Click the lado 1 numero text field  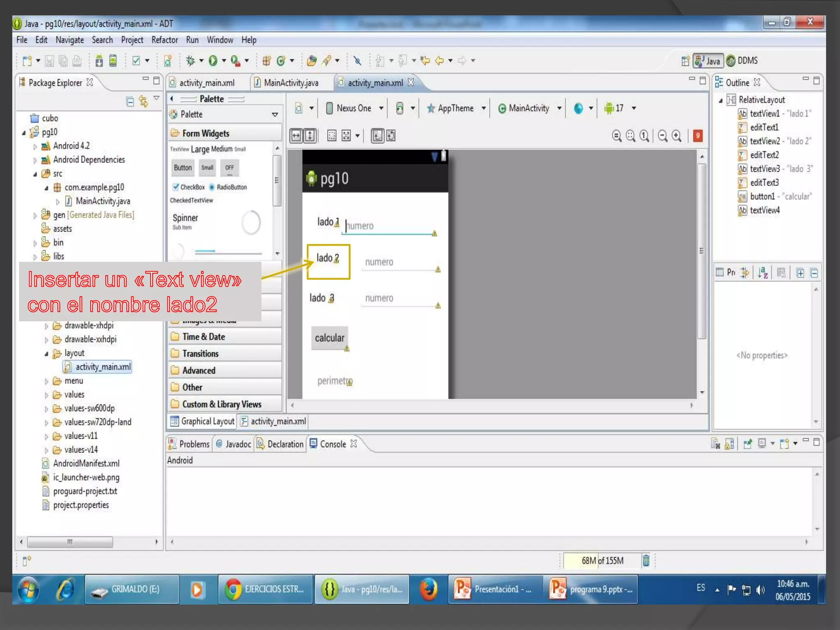pos(388,226)
